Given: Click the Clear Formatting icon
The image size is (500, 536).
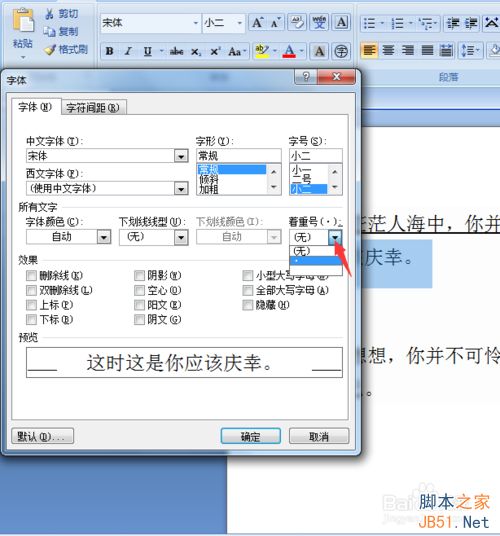Looking at the screenshot, I should (297, 23).
